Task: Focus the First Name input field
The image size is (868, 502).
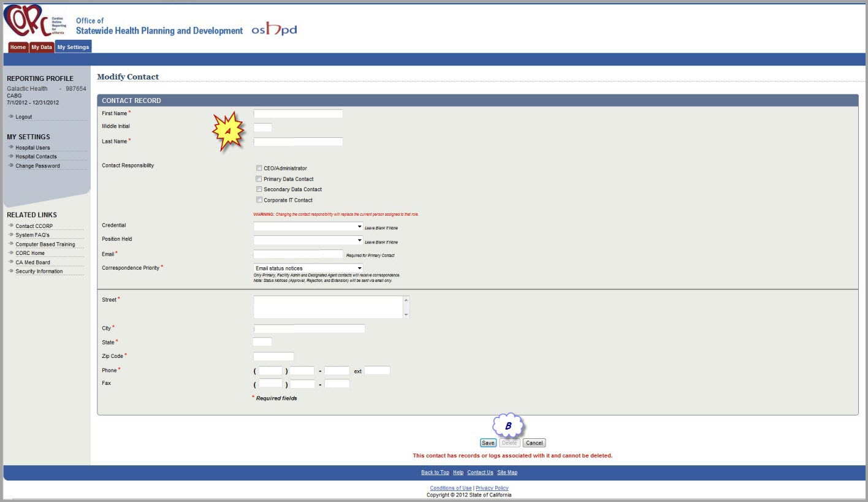Action: pyautogui.click(x=298, y=113)
